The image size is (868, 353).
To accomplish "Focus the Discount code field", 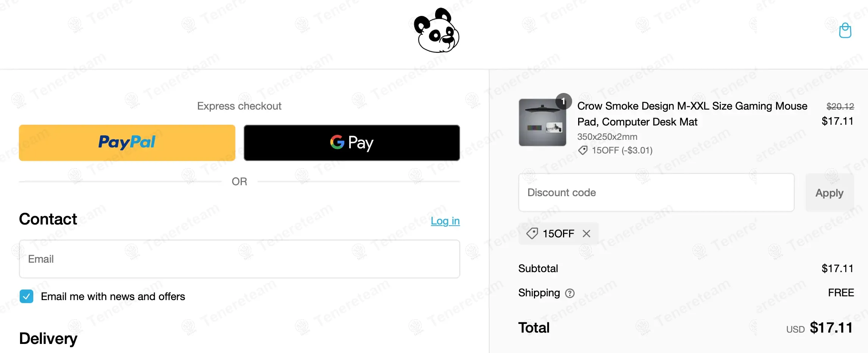I will pyautogui.click(x=656, y=193).
